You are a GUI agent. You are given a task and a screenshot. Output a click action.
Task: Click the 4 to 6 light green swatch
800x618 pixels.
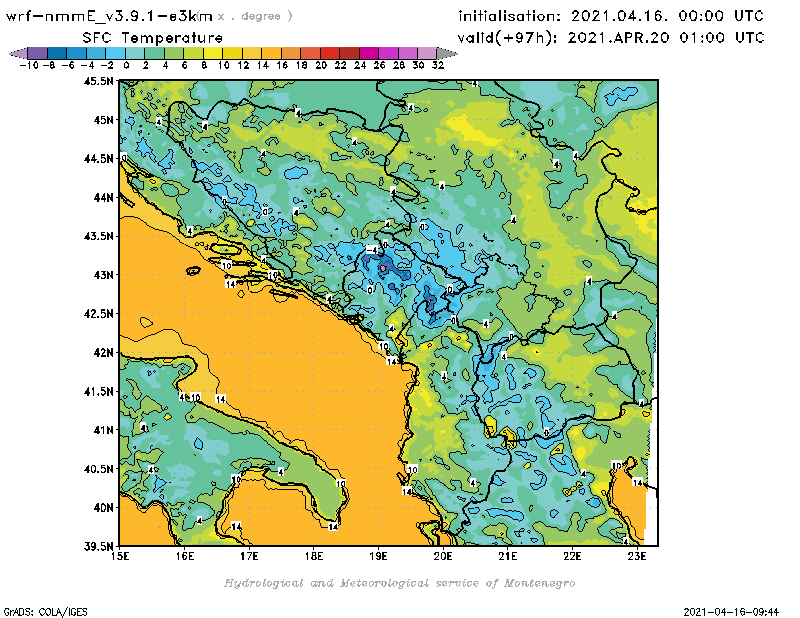pyautogui.click(x=174, y=53)
